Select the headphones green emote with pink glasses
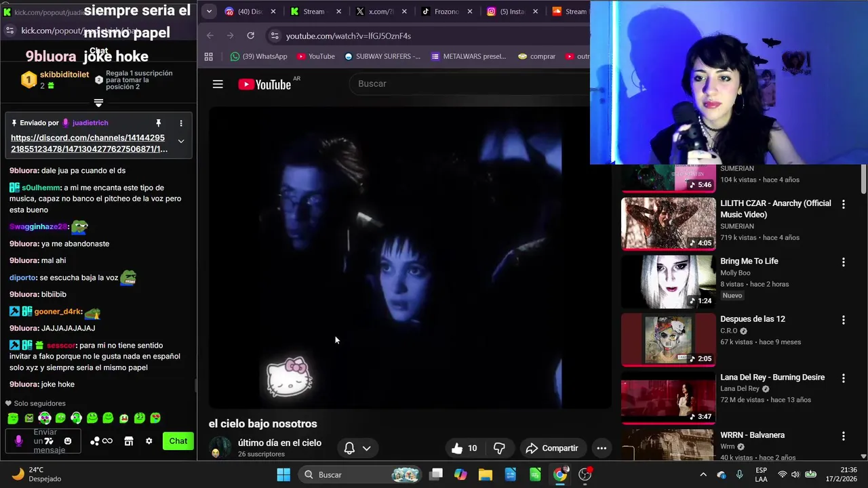 (x=45, y=418)
